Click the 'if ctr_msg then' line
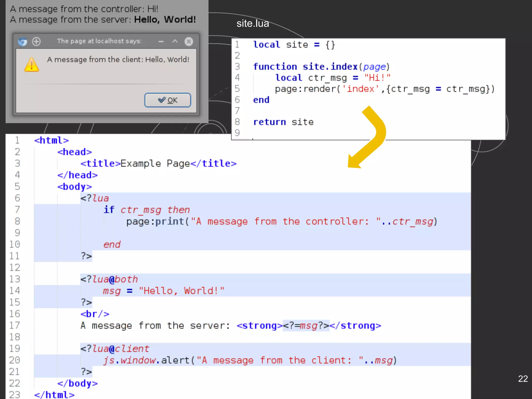 point(147,210)
